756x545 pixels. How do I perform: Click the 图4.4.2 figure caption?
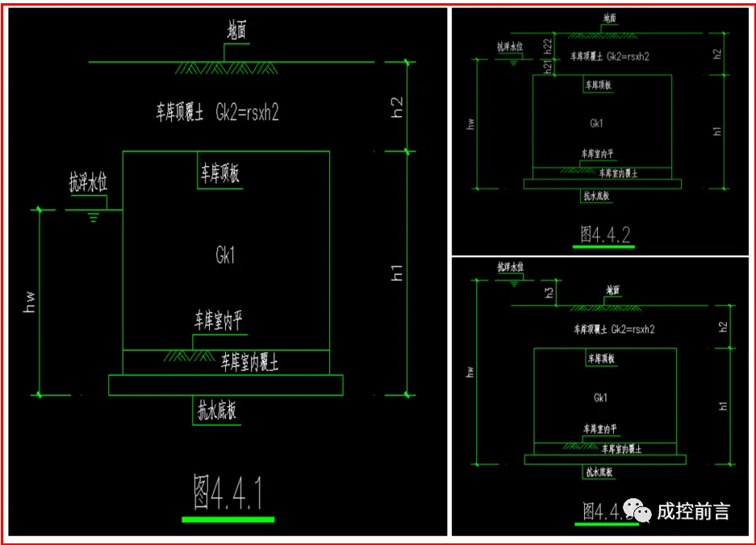[x=605, y=235]
